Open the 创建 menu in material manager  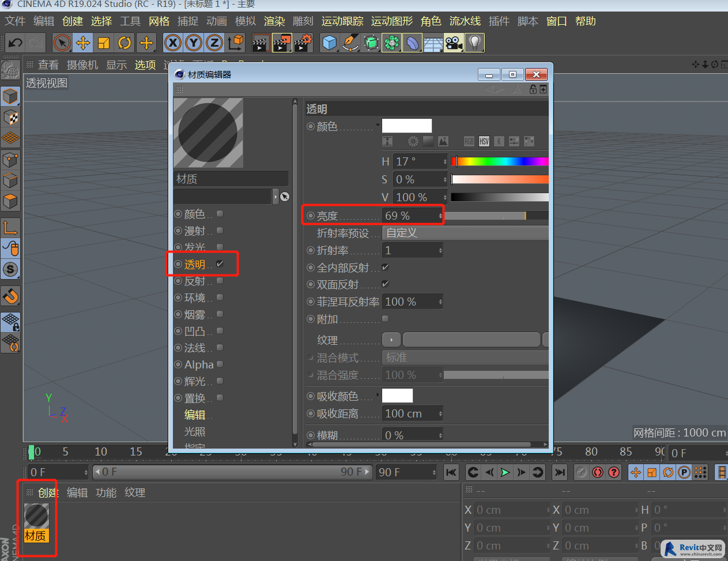coord(48,493)
